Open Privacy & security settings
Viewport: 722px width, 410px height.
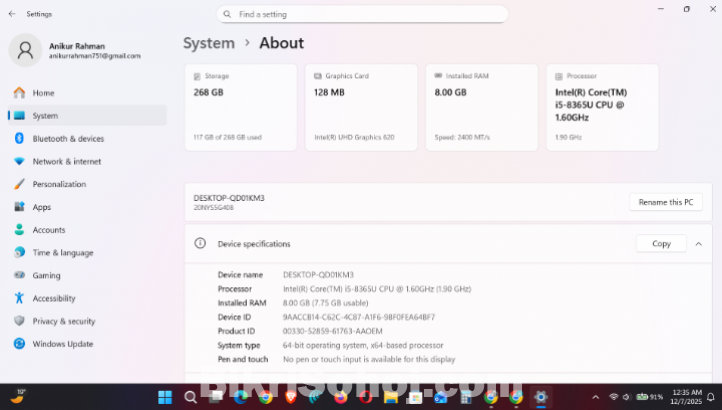(63, 321)
